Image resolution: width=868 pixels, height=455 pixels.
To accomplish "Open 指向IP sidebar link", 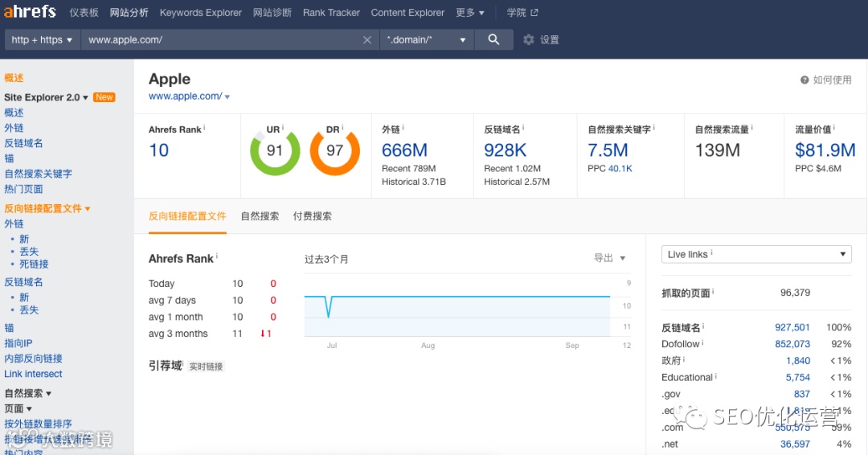I will click(x=18, y=343).
